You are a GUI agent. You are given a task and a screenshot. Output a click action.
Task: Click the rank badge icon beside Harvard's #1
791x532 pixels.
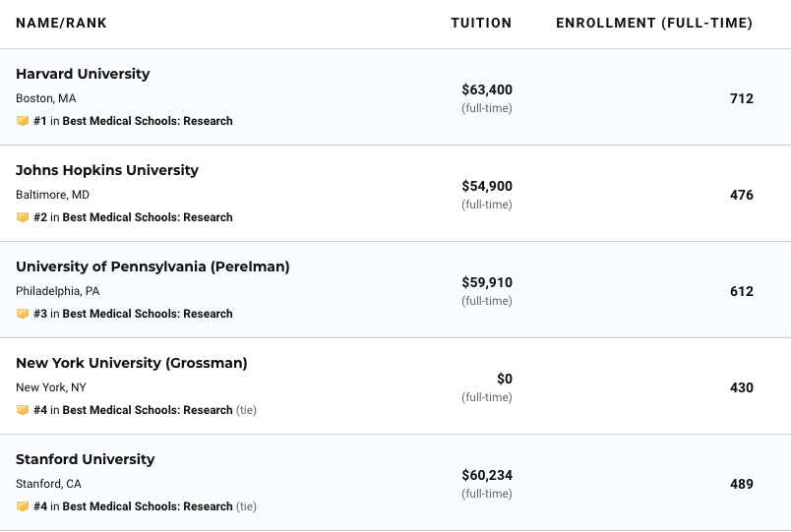point(23,121)
